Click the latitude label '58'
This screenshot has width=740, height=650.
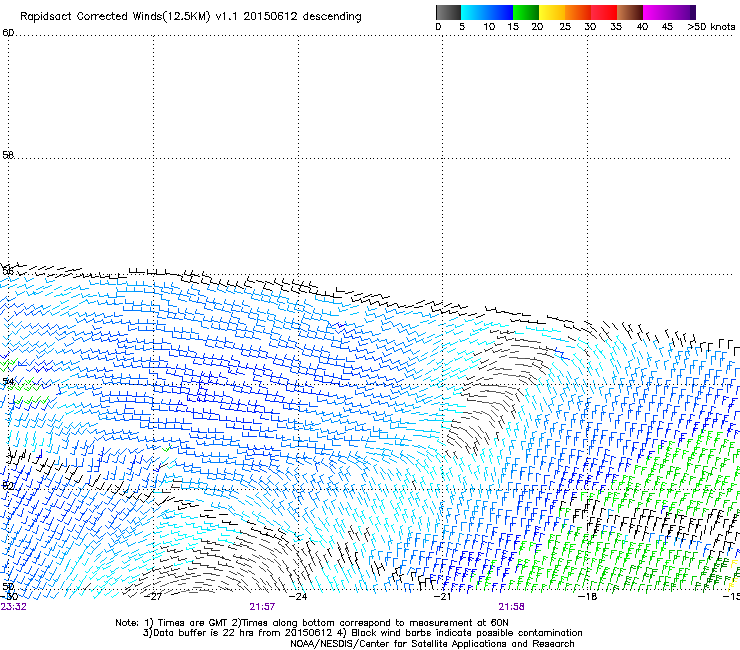click(8, 155)
